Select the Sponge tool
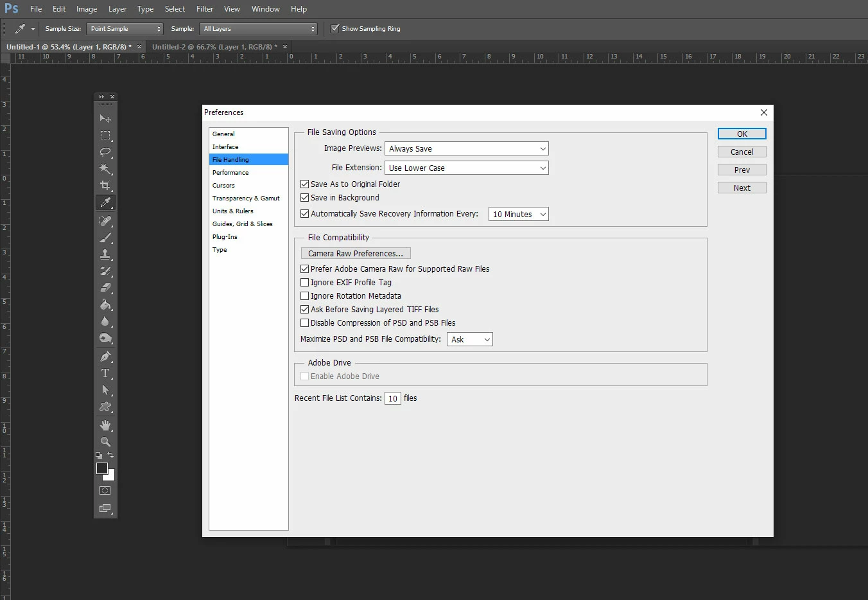 click(x=105, y=338)
